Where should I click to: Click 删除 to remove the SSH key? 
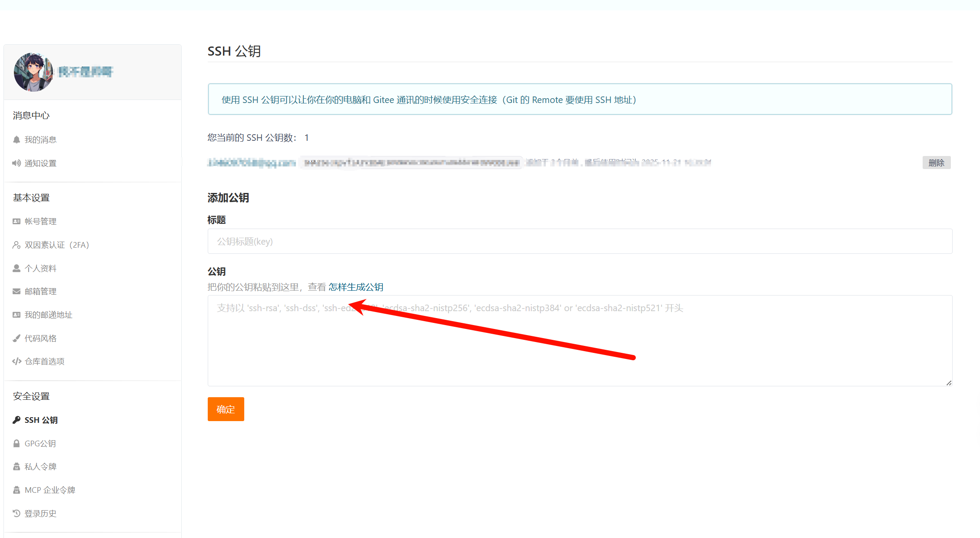click(936, 163)
